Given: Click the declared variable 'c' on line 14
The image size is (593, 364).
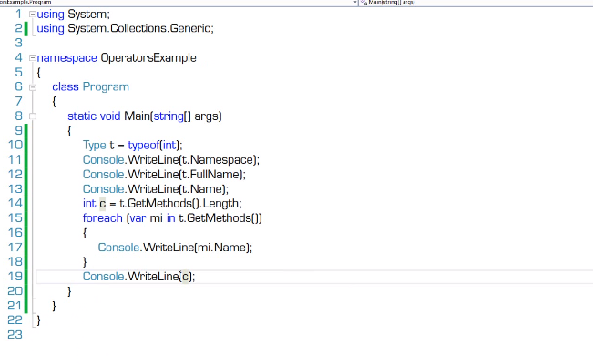Looking at the screenshot, I should 103,204.
